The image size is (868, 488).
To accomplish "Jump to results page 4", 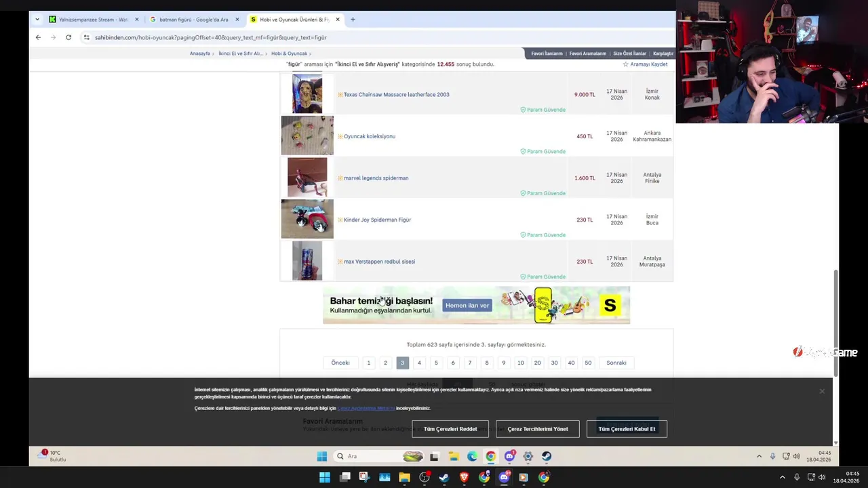I will pos(419,363).
